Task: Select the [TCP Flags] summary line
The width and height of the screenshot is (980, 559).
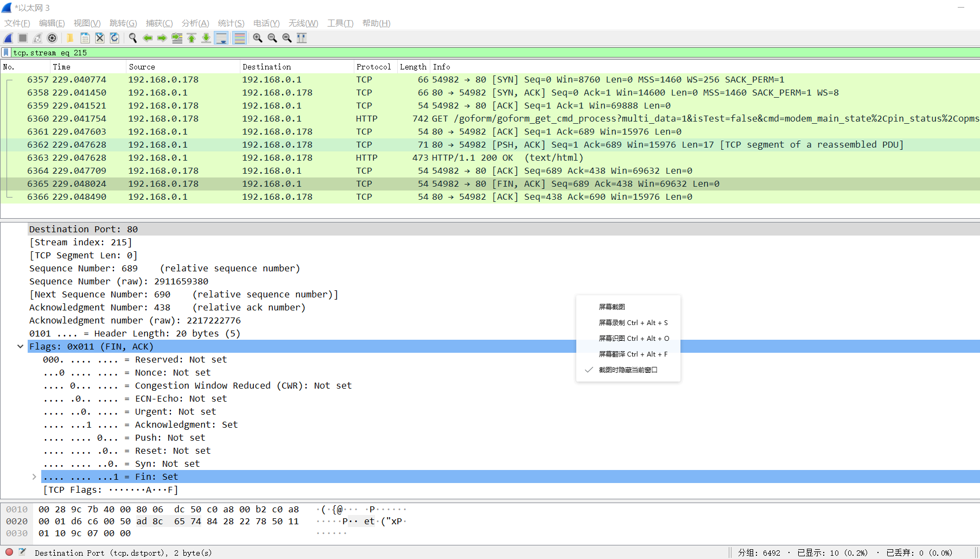Action: pos(110,490)
